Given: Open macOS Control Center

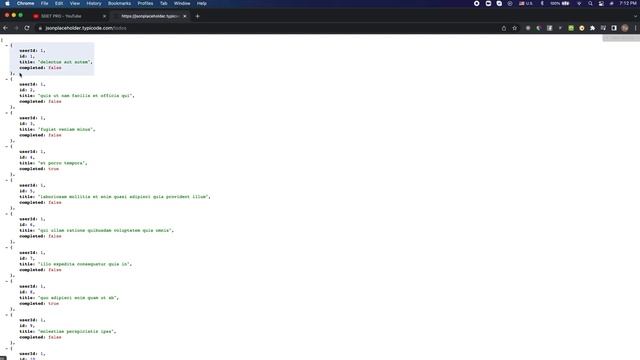Looking at the screenshot, I should (601, 3).
